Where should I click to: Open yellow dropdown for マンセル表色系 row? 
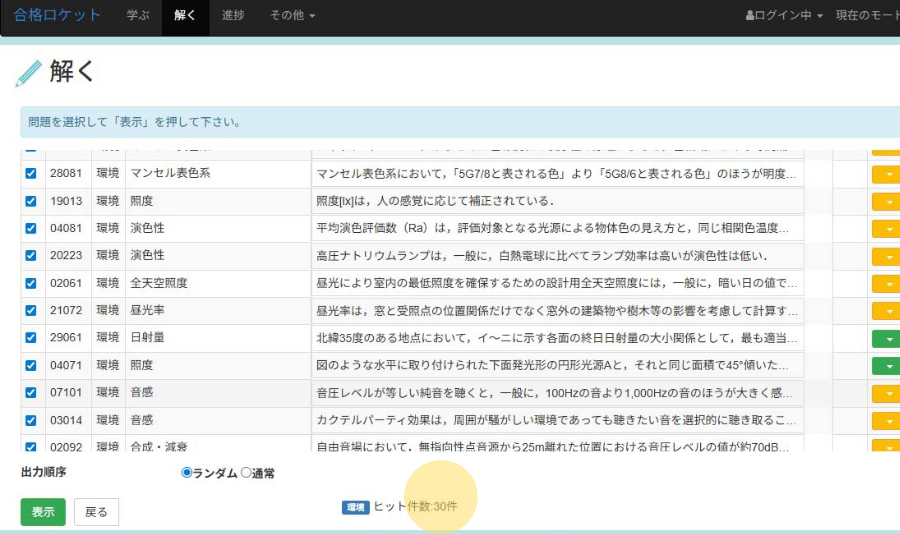886,174
